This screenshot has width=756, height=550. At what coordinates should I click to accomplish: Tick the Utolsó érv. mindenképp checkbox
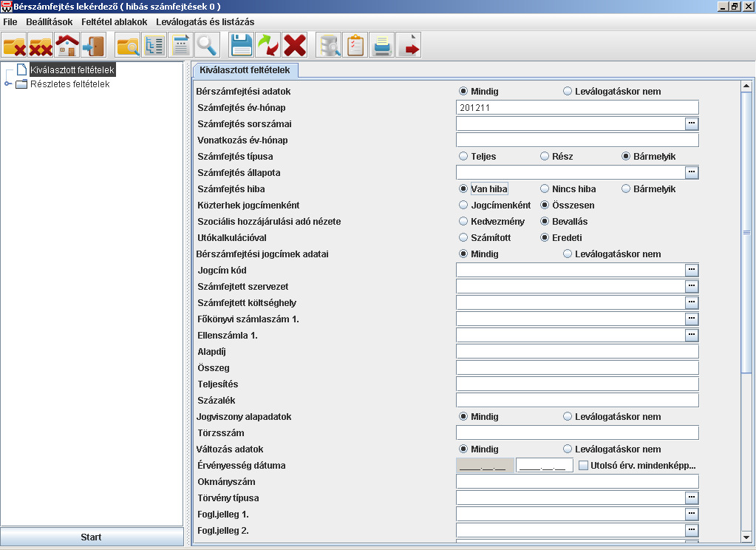click(583, 466)
